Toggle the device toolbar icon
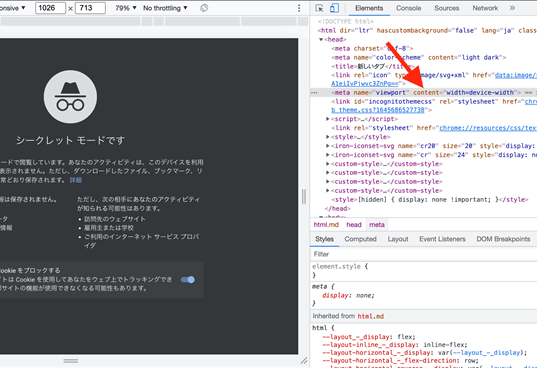This screenshot has width=537, height=368. tap(334, 8)
